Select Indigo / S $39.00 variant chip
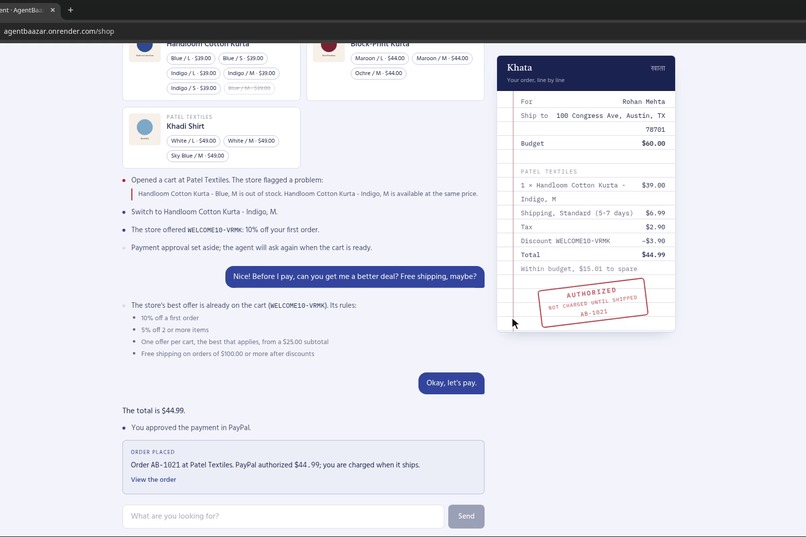This screenshot has width=806, height=537. click(193, 88)
